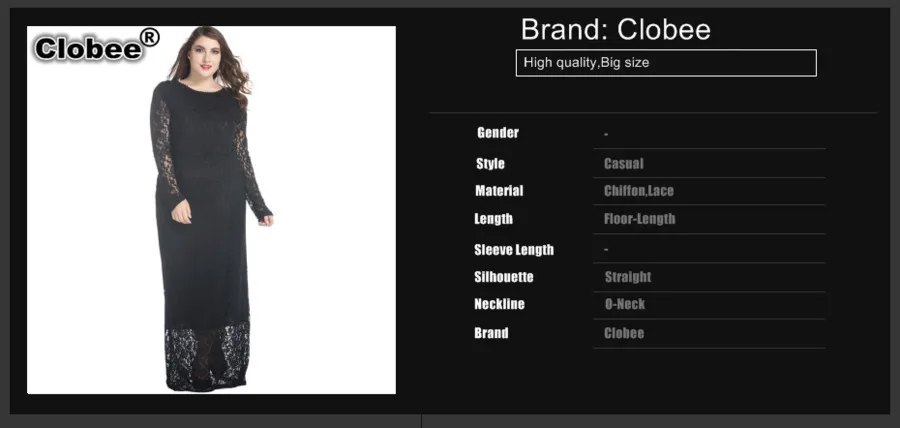Select the Gender attribute label
The width and height of the screenshot is (900, 428).
498,133
